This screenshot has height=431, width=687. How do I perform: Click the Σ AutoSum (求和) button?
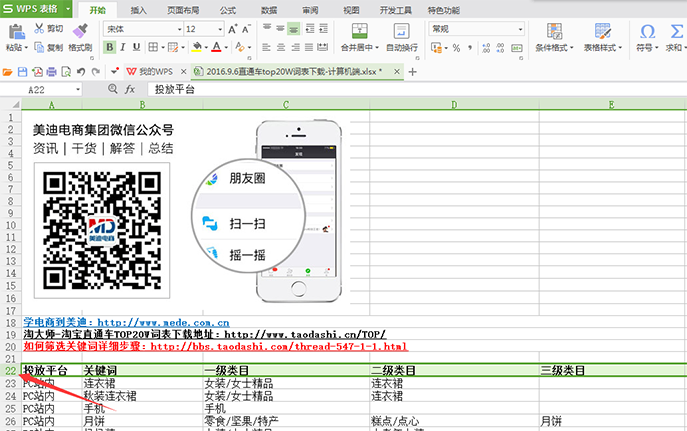(676, 38)
